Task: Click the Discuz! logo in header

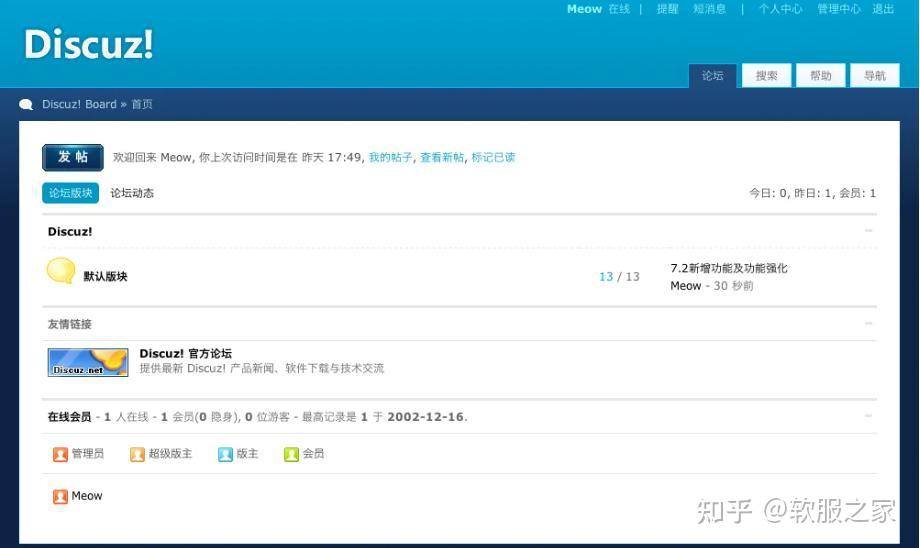Action: tap(89, 44)
